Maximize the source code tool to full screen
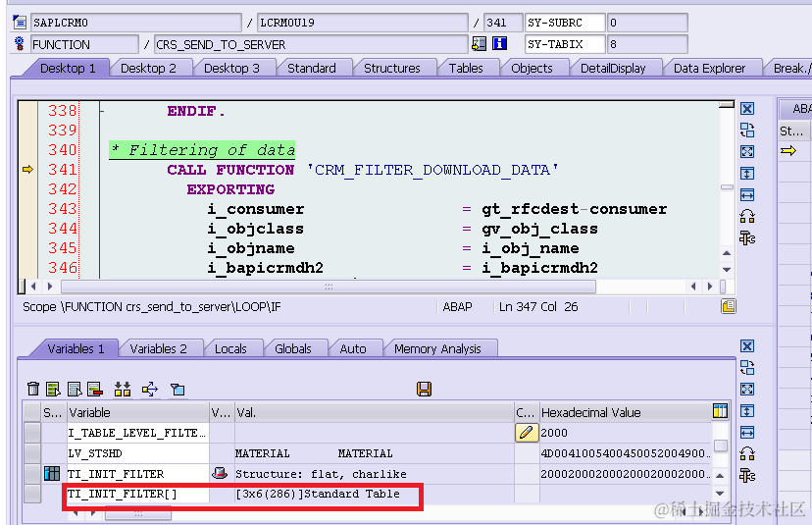The height and width of the screenshot is (525, 812). point(746,151)
